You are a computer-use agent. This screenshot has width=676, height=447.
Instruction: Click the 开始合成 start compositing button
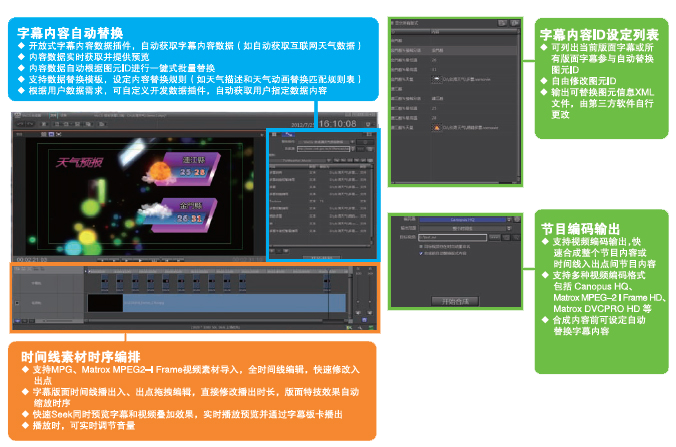[x=455, y=299]
